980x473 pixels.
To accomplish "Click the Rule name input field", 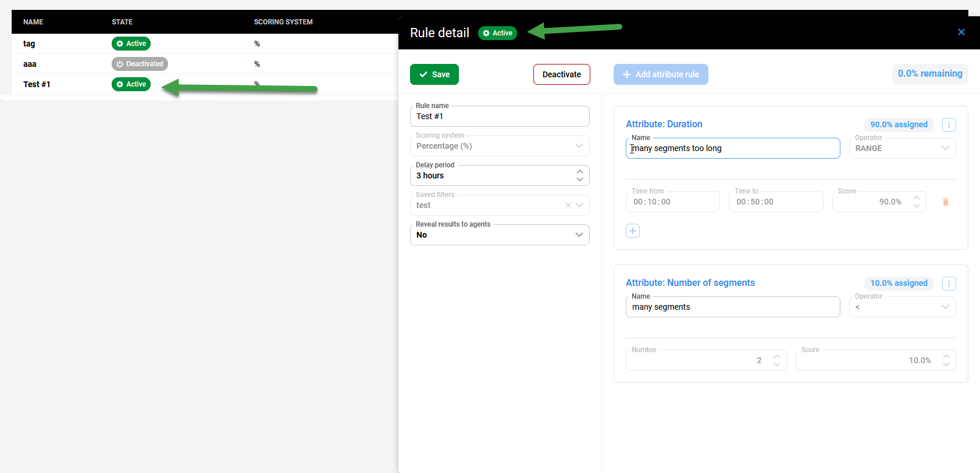I will pyautogui.click(x=499, y=116).
